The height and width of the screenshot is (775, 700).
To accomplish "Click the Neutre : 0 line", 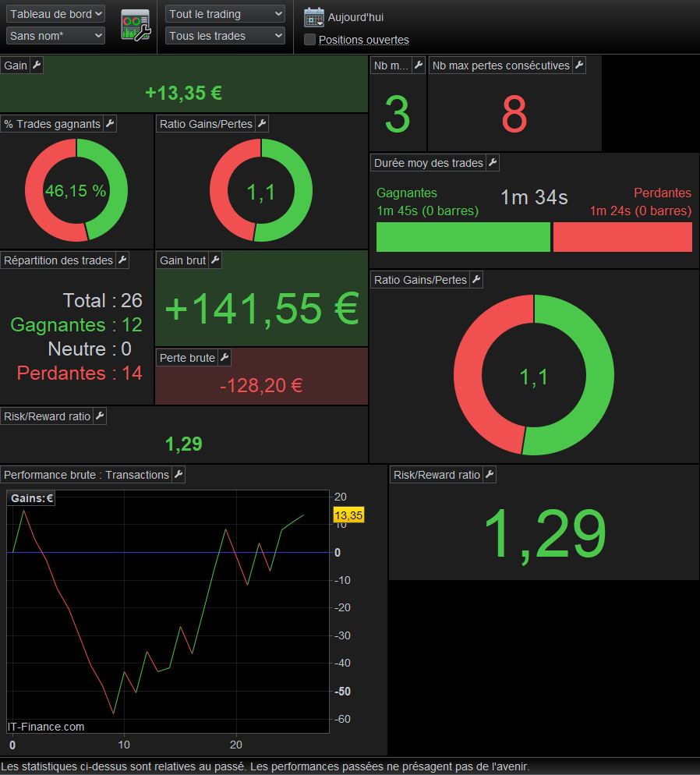I will click(x=90, y=349).
